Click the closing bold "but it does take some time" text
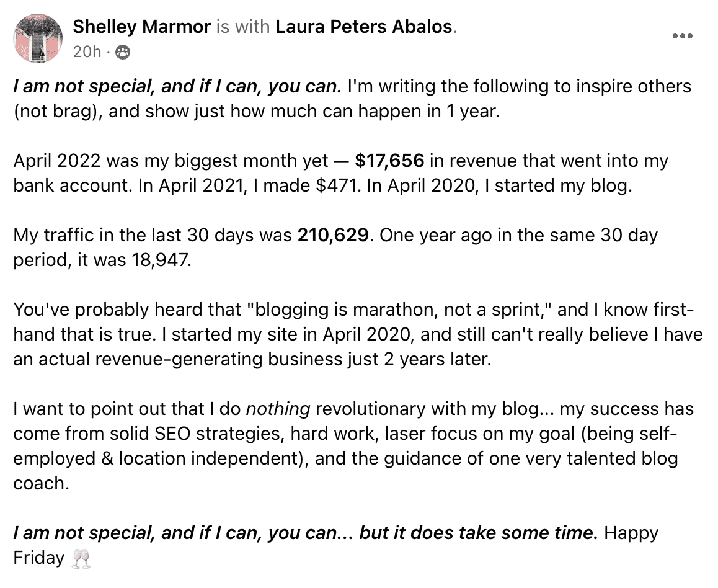The height and width of the screenshot is (588, 718). point(478,533)
